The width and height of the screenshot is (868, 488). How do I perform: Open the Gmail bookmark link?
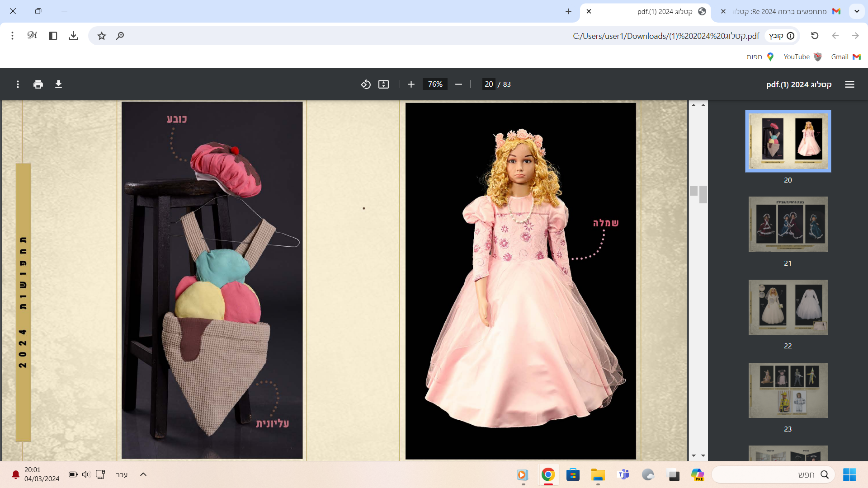[x=845, y=57]
